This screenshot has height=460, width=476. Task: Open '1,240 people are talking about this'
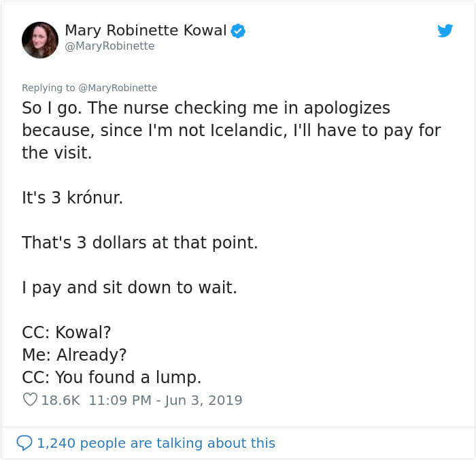156,443
